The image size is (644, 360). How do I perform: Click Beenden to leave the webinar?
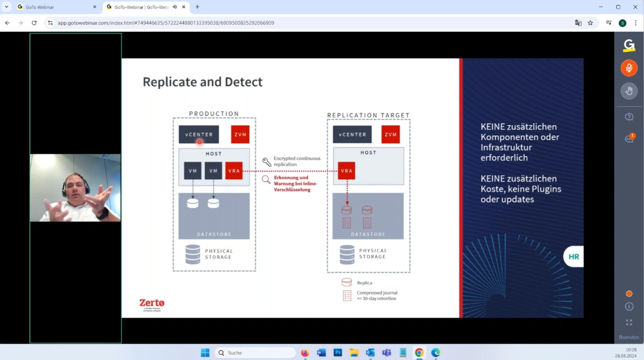pos(629,337)
